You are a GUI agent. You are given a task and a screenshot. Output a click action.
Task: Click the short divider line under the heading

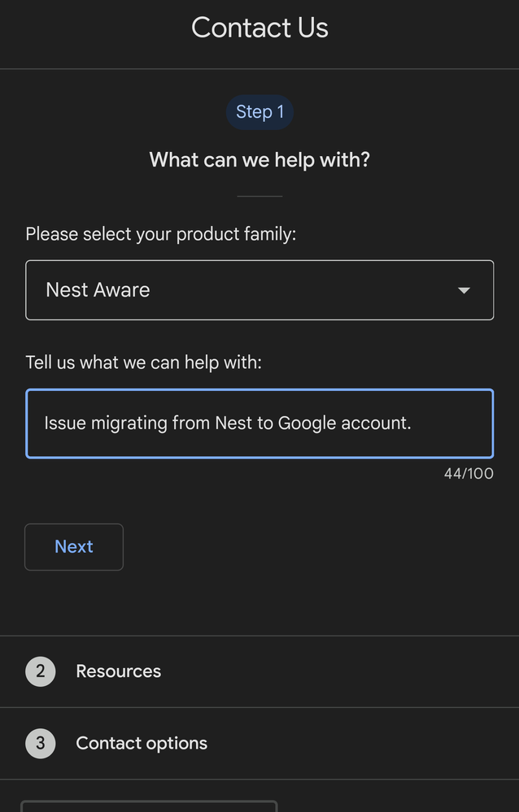click(259, 196)
